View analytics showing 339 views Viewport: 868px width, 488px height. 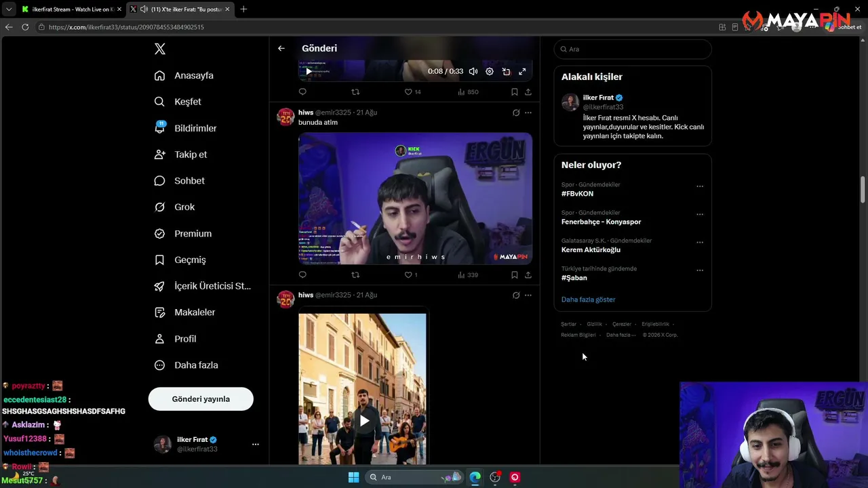coord(468,274)
